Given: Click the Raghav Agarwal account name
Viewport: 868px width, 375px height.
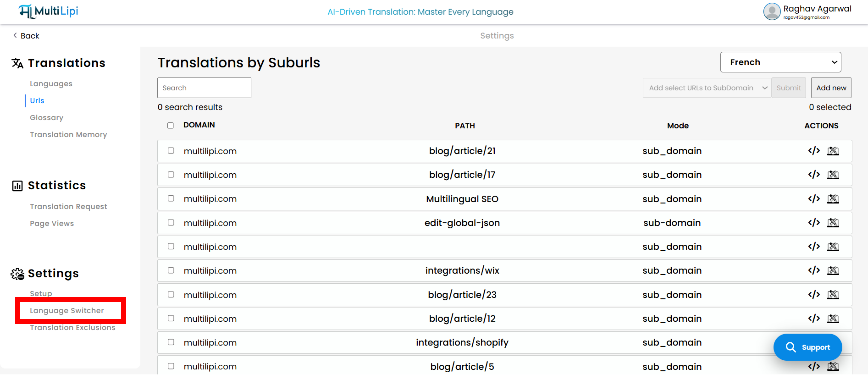Looking at the screenshot, I should (x=817, y=8).
